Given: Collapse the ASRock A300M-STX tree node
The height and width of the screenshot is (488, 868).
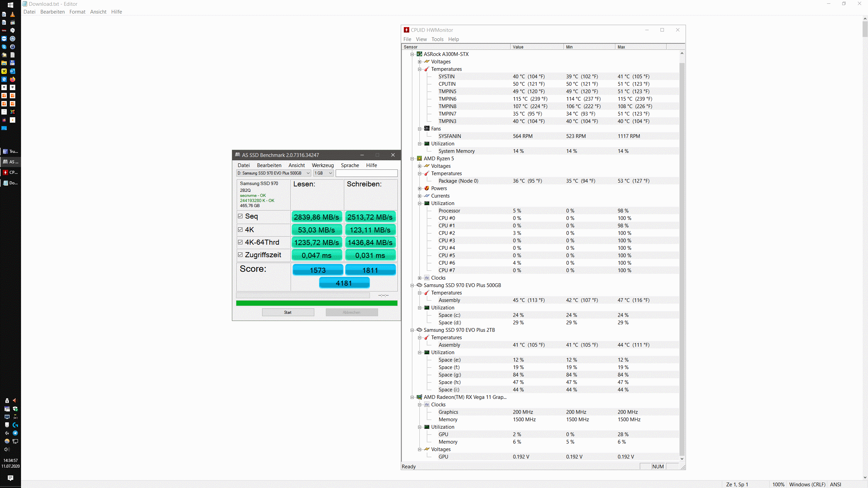Looking at the screenshot, I should [412, 54].
